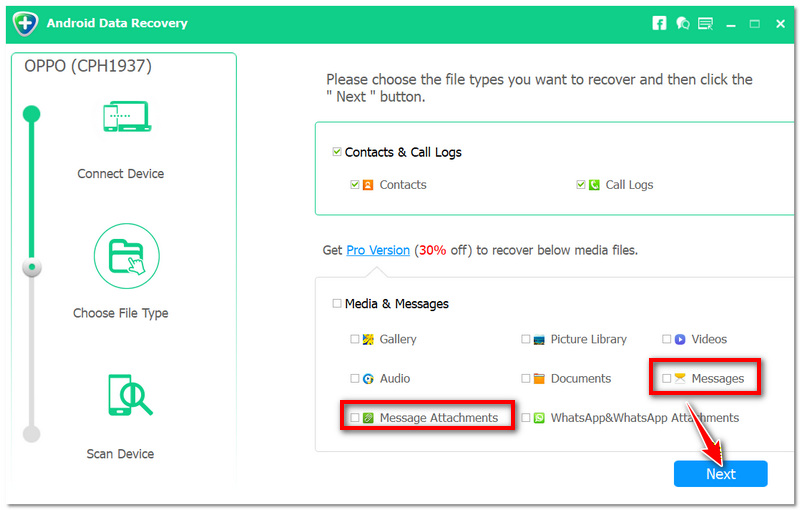Click the "OPPO (CPH1937)" device name

pos(88,66)
